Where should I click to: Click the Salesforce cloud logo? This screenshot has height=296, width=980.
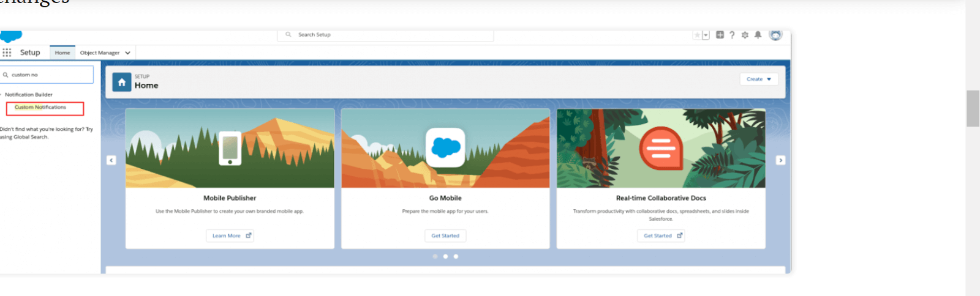tap(11, 36)
